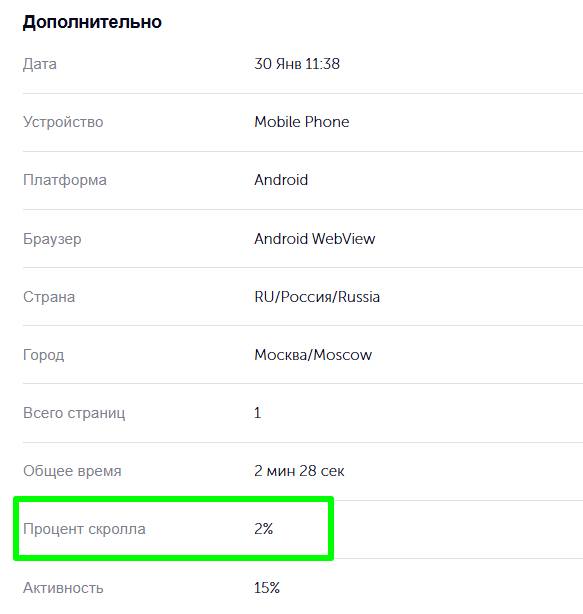583x614 pixels.
Task: Click the Дополнительно section heading
Action: (92, 22)
